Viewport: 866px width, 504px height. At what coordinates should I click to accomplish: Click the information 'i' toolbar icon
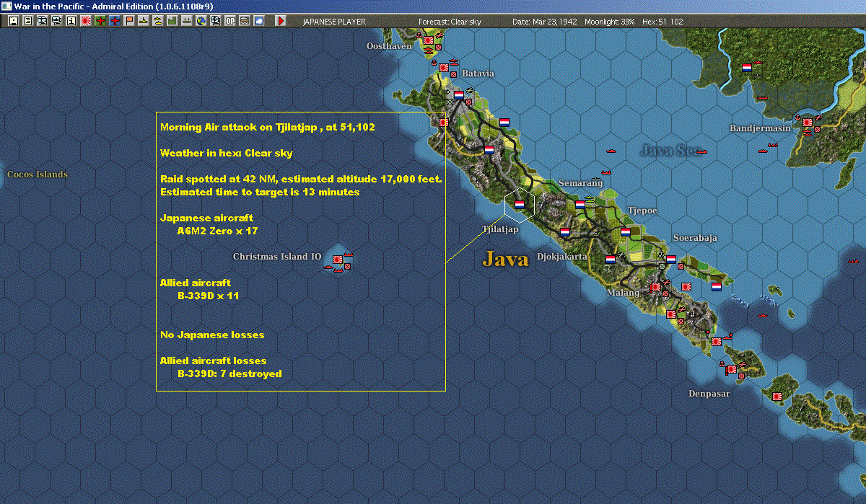coord(71,21)
